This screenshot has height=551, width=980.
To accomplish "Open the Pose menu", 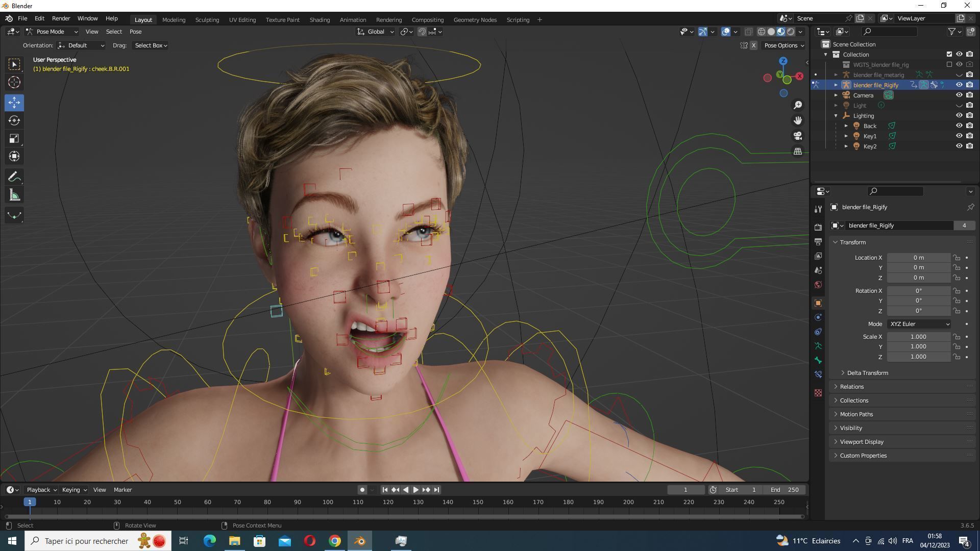I will point(135,32).
